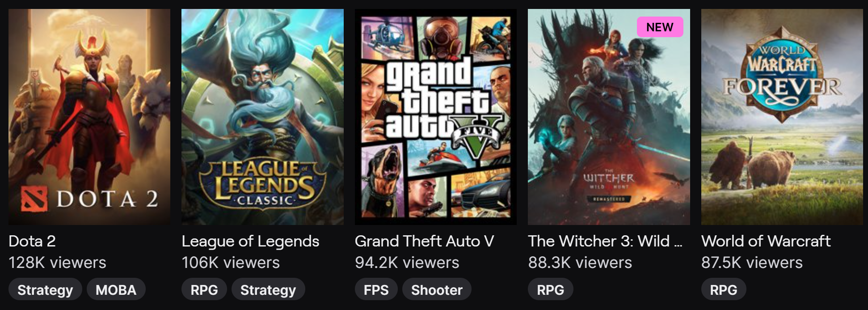Open The Witcher 3 cover art
The width and height of the screenshot is (868, 310).
coord(609,117)
